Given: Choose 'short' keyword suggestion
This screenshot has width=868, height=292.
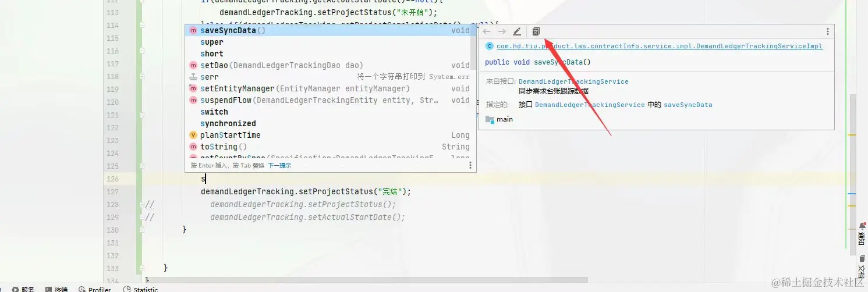Looking at the screenshot, I should (x=330, y=54).
